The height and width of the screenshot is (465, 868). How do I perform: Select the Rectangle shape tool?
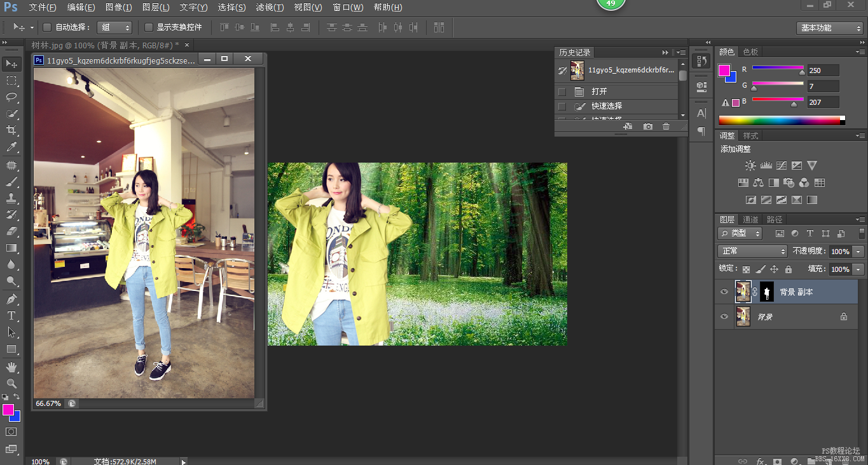click(11, 349)
